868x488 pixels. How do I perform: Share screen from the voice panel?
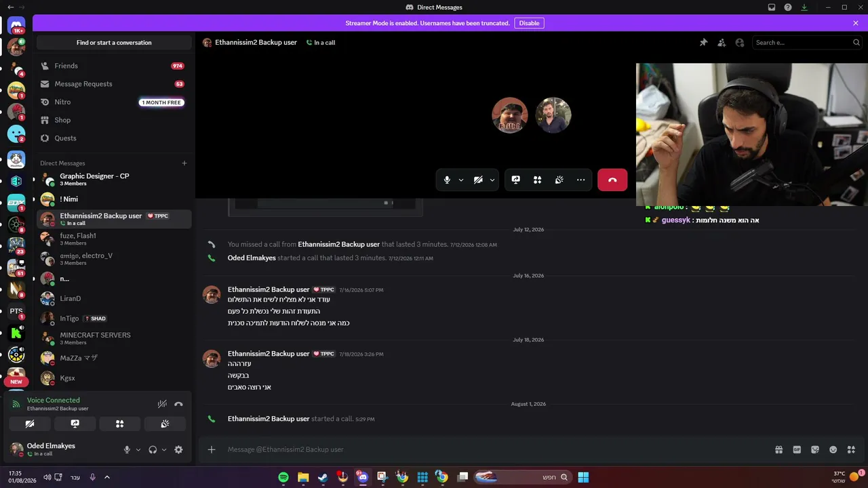tap(75, 424)
